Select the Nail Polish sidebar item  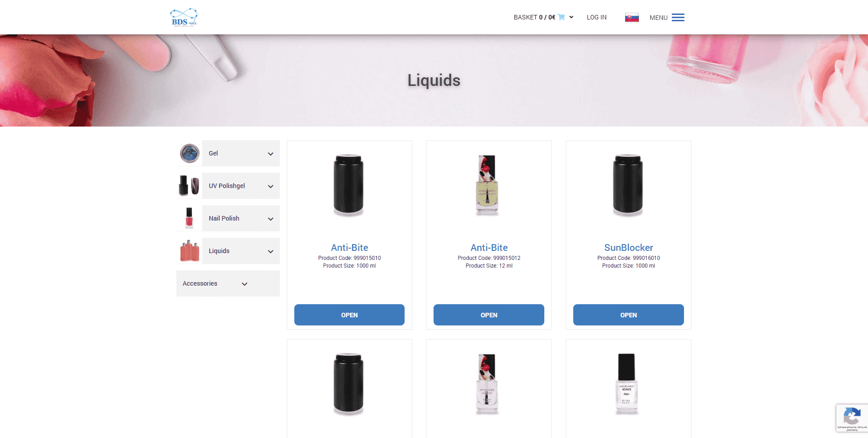pyautogui.click(x=241, y=218)
